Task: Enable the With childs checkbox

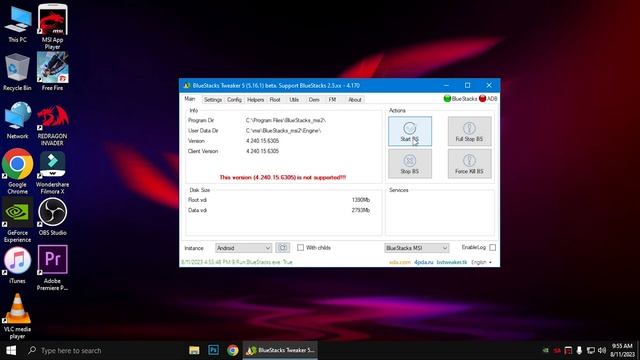Action: [x=300, y=248]
